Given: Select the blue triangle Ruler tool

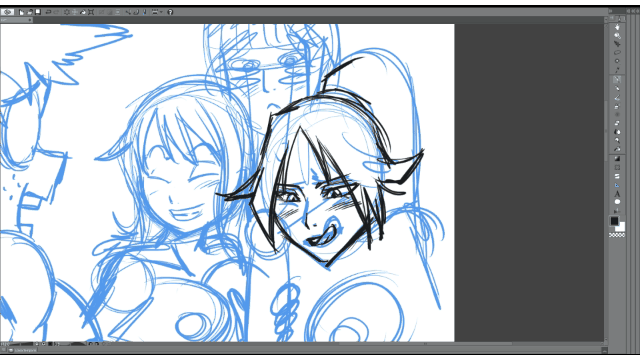Looking at the screenshot, I should (617, 185).
